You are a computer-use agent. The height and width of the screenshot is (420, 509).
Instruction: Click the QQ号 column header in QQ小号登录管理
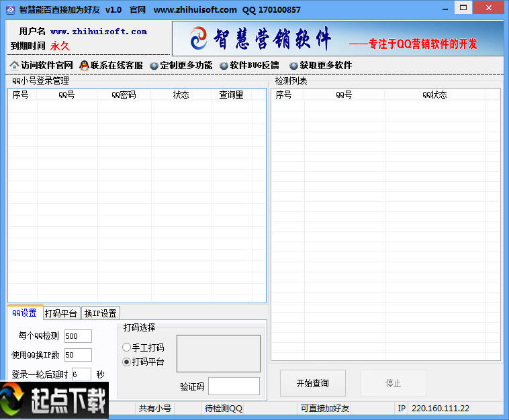click(67, 95)
